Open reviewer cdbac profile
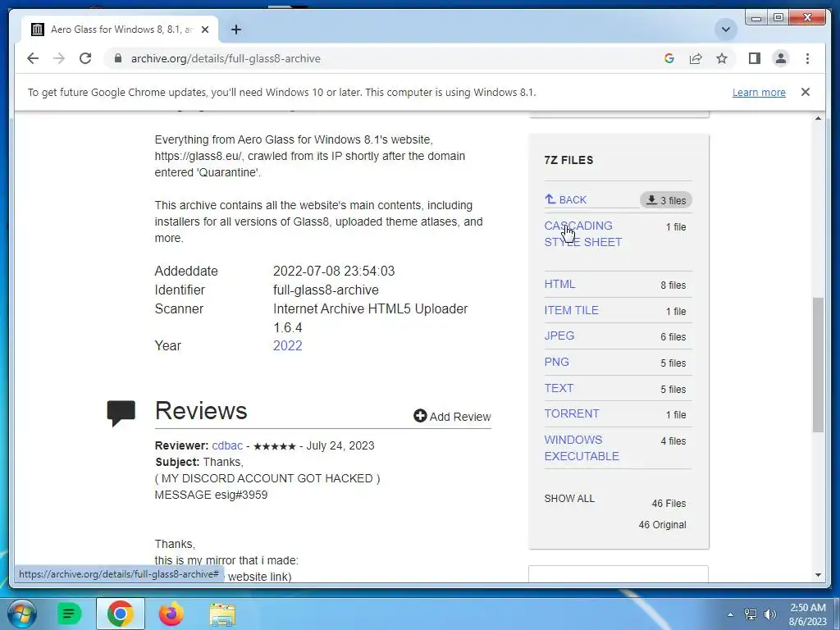840x630 pixels. 227,445
